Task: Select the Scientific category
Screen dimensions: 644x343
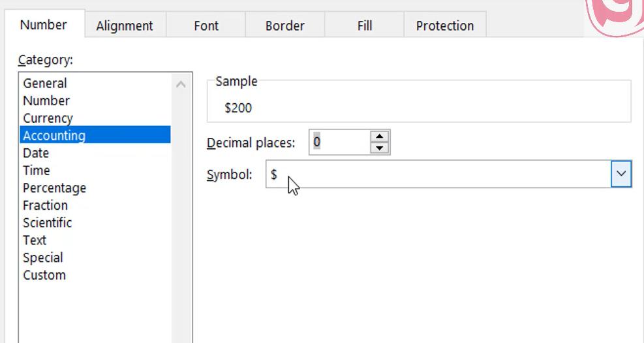Action: point(47,223)
